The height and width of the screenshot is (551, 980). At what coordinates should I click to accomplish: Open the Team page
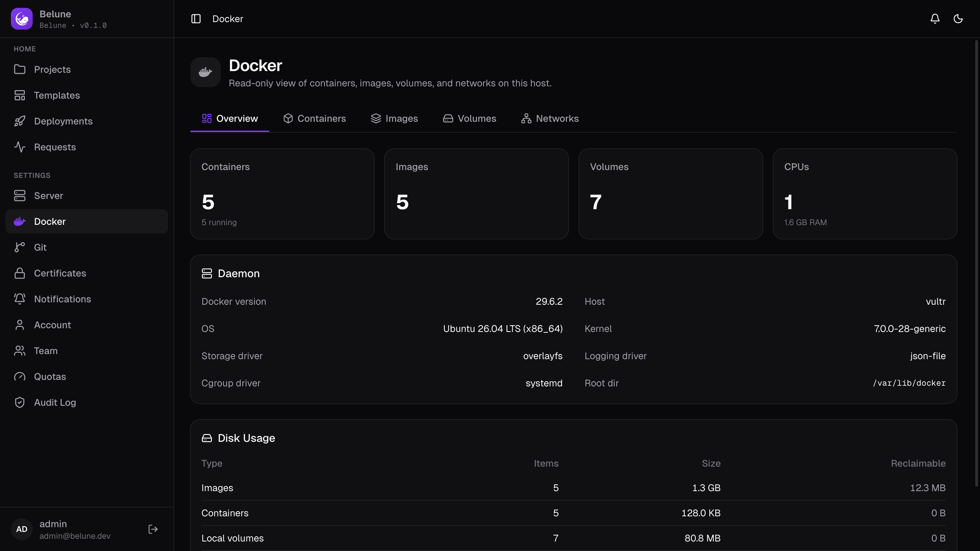pyautogui.click(x=87, y=351)
